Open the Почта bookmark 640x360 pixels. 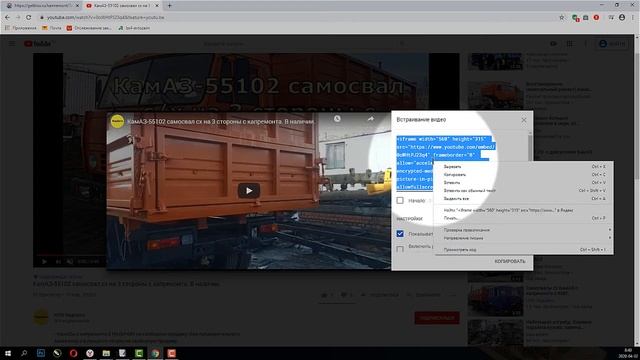[x=52, y=28]
